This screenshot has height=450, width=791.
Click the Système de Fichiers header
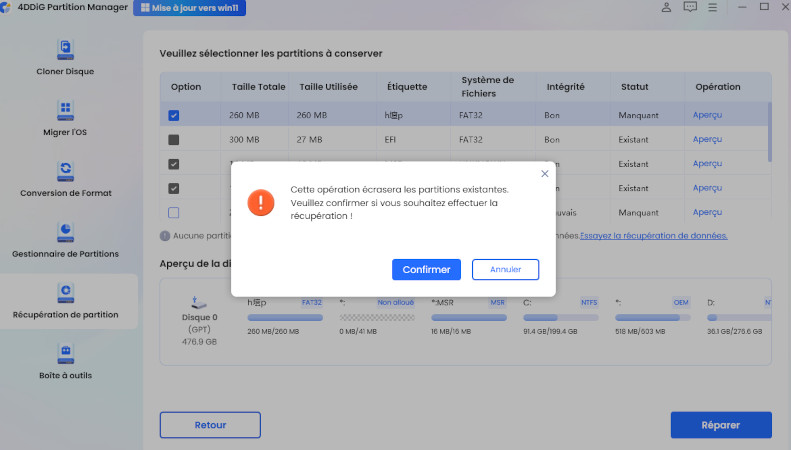[x=487, y=87]
